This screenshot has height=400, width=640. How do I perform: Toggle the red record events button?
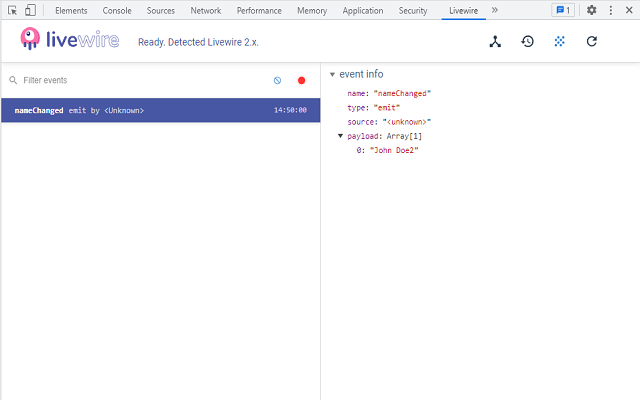coord(302,80)
